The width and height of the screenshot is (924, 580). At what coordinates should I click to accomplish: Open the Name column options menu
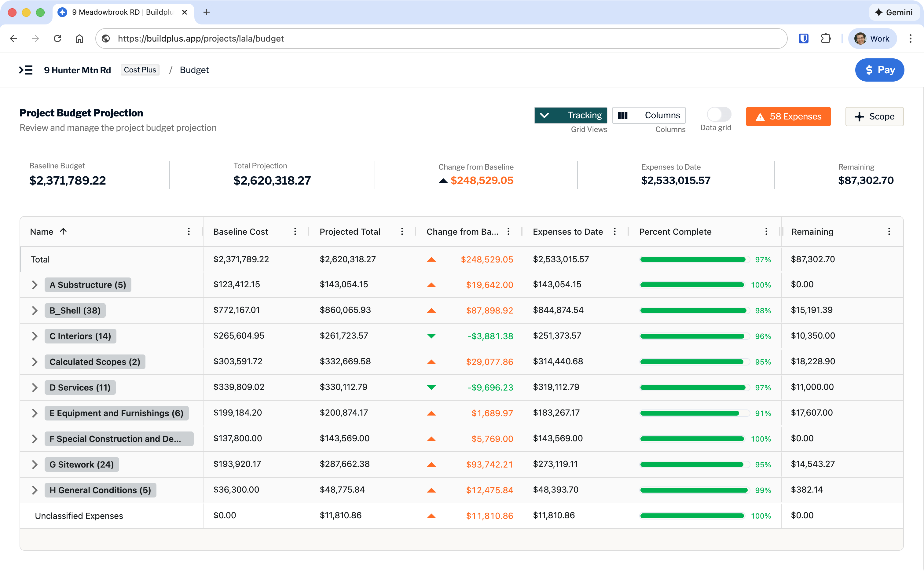click(x=189, y=231)
